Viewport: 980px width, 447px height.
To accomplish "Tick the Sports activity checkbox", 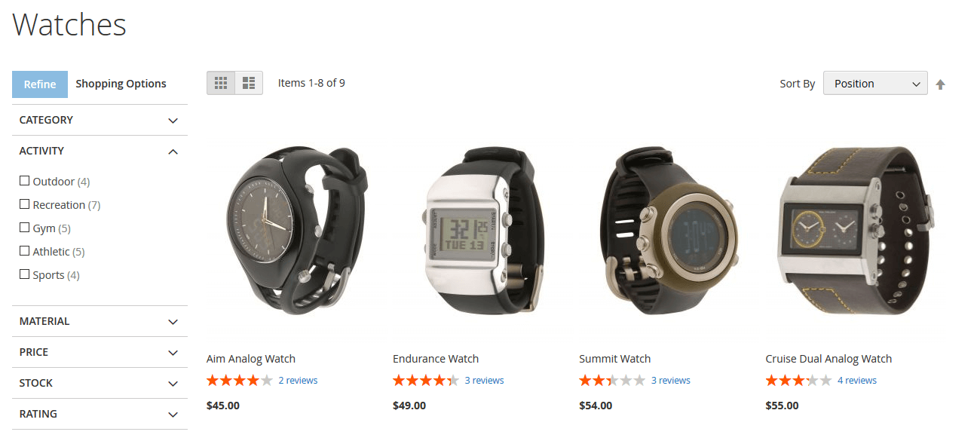I will 24,274.
